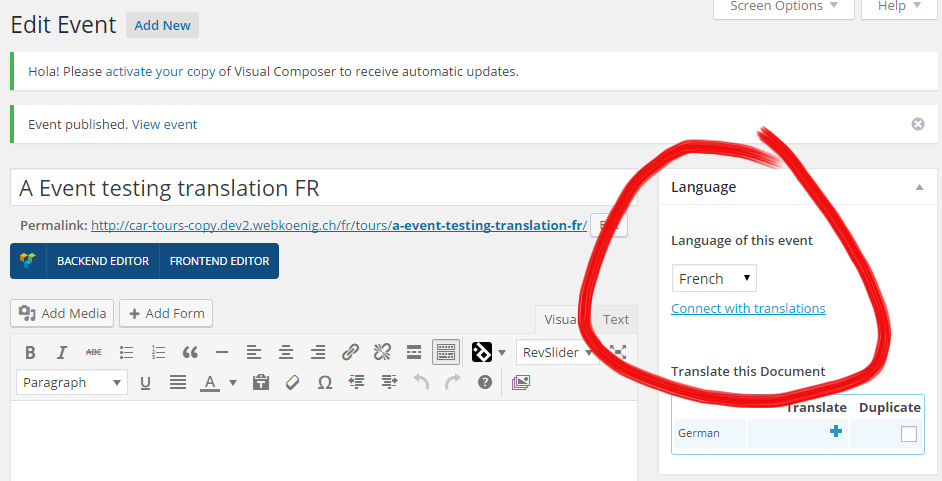This screenshot has width=942, height=481.
Task: Remove link with the unlink icon
Action: (382, 352)
